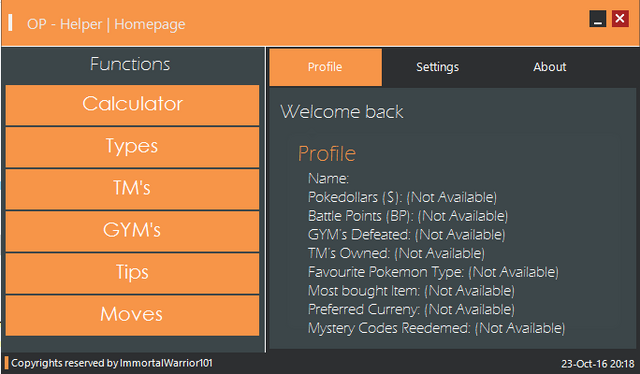Click 'Most bought Item' line
640x374 pixels.
[x=411, y=291]
